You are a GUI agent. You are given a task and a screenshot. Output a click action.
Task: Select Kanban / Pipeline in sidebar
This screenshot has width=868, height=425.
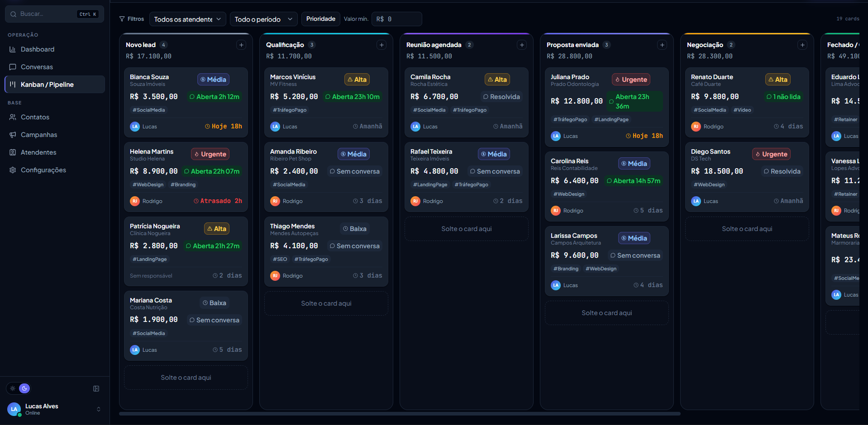(55, 85)
